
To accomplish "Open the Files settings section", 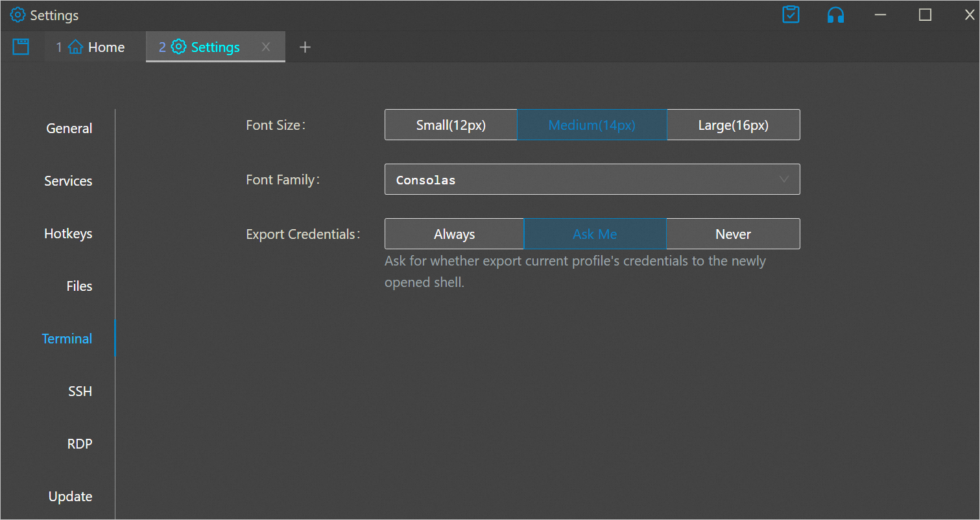I will 79,286.
